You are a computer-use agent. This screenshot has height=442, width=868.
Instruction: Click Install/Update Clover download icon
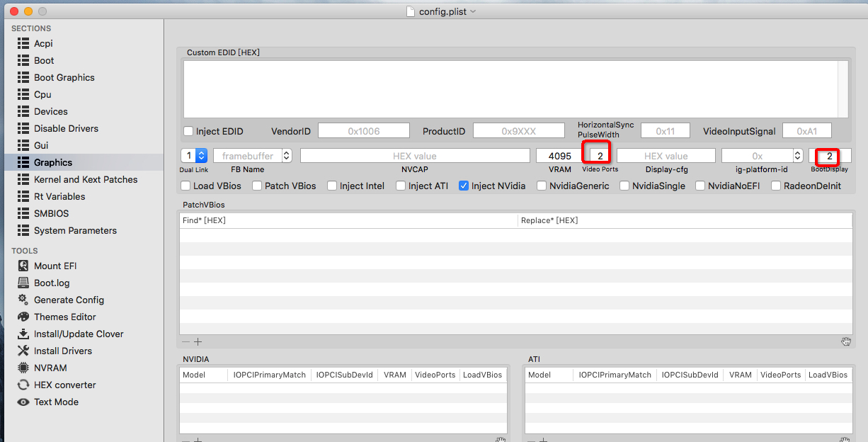(x=23, y=334)
